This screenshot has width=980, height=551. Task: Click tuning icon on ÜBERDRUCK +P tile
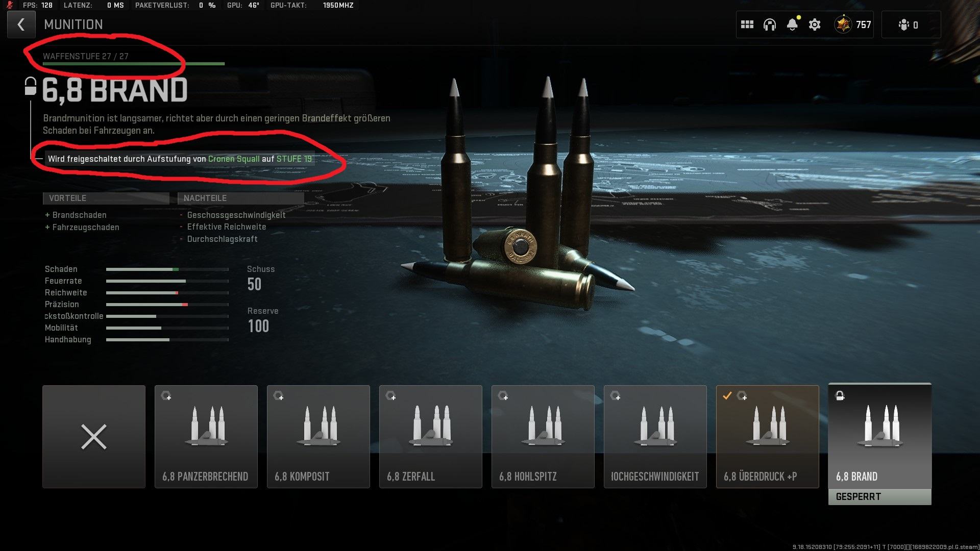tap(742, 396)
